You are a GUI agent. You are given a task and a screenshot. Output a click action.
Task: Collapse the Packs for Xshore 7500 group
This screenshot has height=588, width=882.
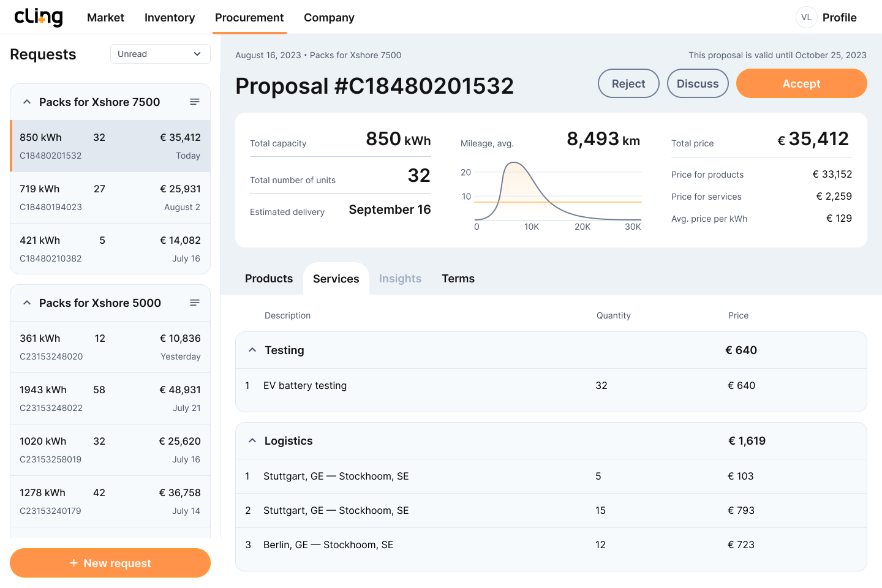(27, 102)
